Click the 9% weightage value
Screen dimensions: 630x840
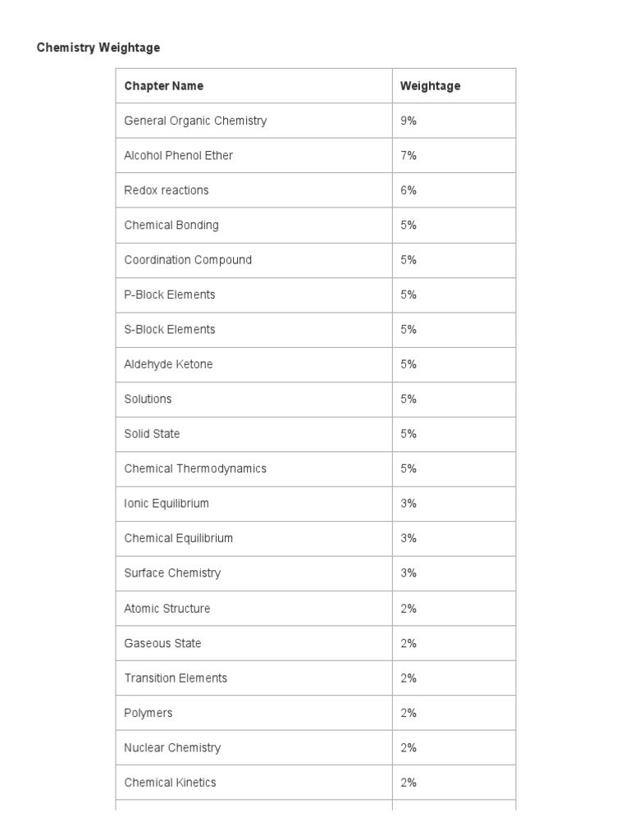click(409, 121)
